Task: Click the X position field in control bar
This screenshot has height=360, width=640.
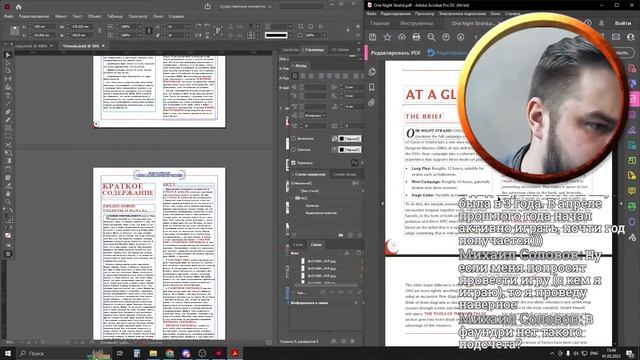Action: point(44,27)
